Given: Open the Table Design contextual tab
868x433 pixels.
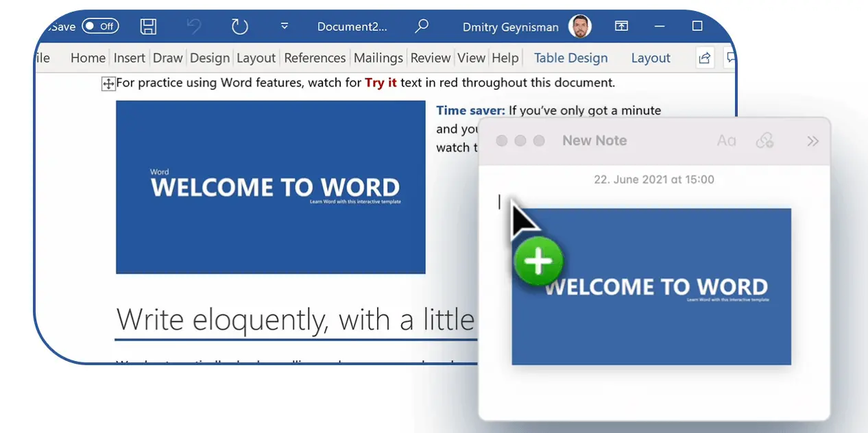Looking at the screenshot, I should [x=571, y=58].
